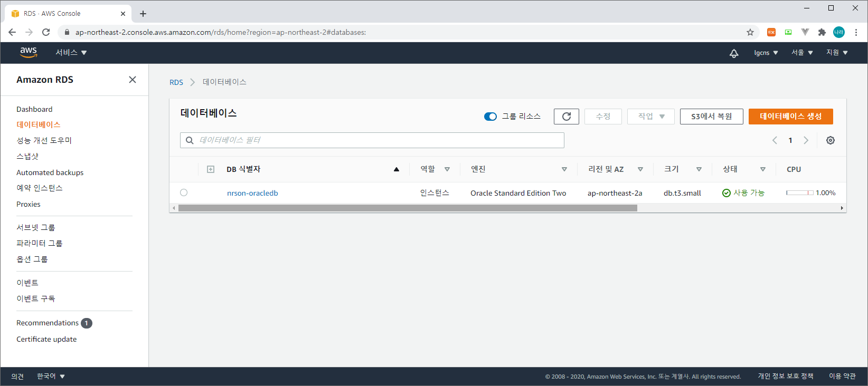Sort by the 리전 및 AZ column

pyautogui.click(x=640, y=169)
